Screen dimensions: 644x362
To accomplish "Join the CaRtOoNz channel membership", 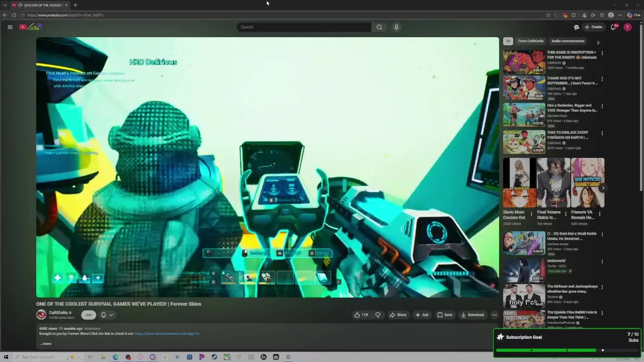I will [x=89, y=315].
